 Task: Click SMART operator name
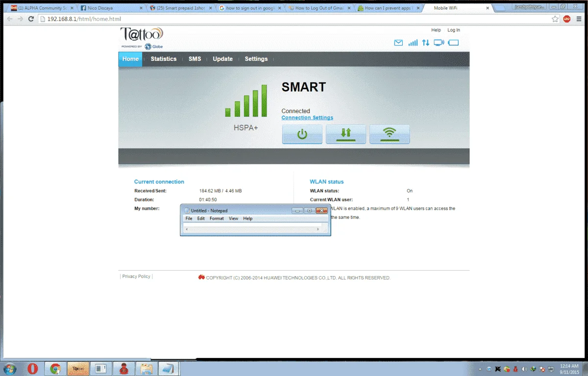303,87
